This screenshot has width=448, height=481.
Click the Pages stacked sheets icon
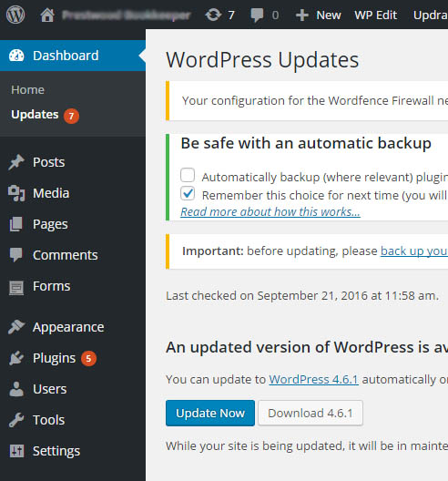click(x=16, y=224)
